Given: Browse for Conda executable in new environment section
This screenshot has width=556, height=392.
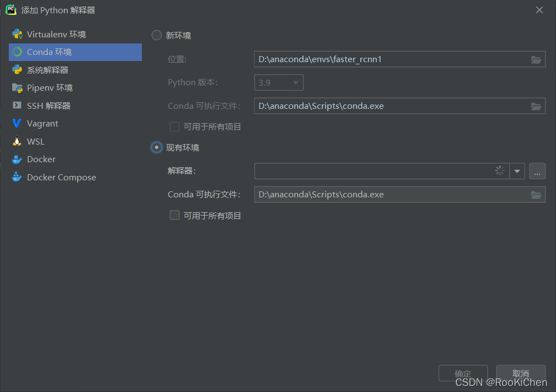Looking at the screenshot, I should coord(536,106).
